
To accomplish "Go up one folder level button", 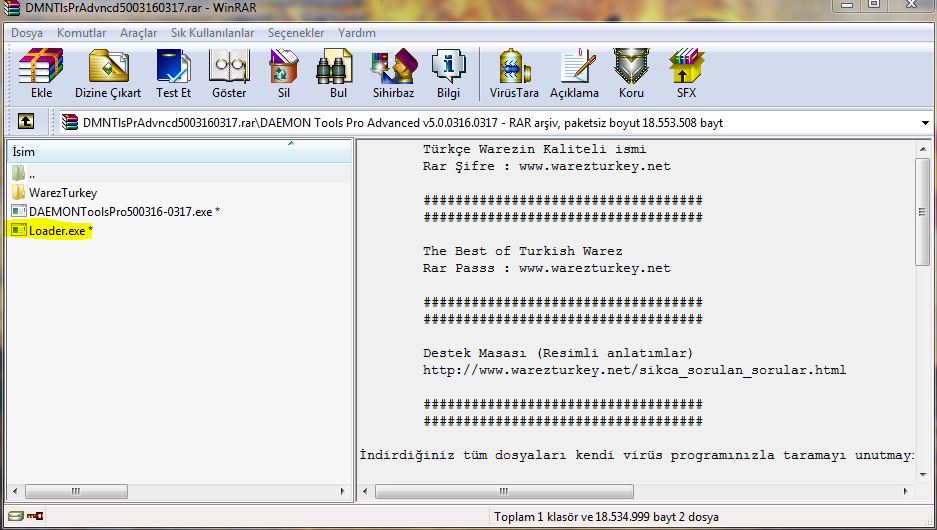I will pos(26,122).
